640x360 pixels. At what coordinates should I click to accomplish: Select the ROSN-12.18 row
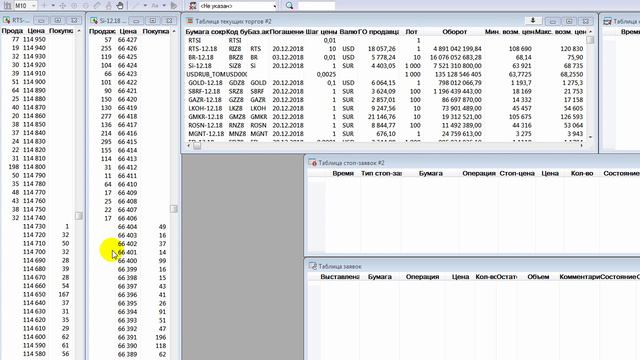385,125
